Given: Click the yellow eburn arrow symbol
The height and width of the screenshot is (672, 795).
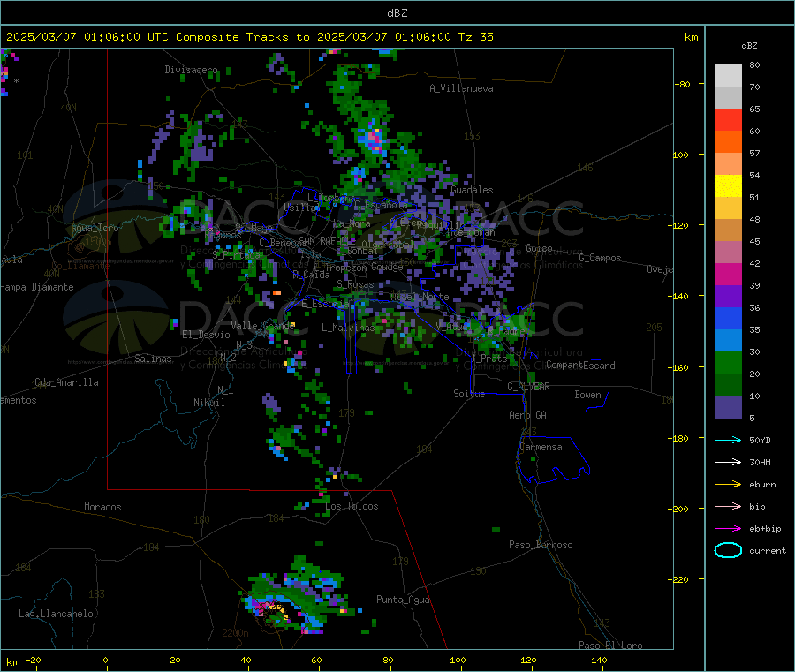Looking at the screenshot, I should click(x=728, y=485).
